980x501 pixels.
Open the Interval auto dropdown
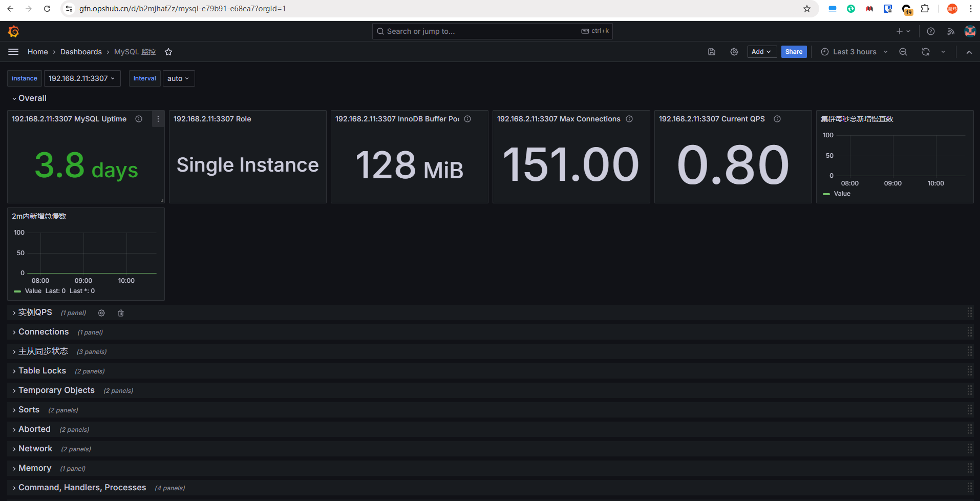pos(178,78)
